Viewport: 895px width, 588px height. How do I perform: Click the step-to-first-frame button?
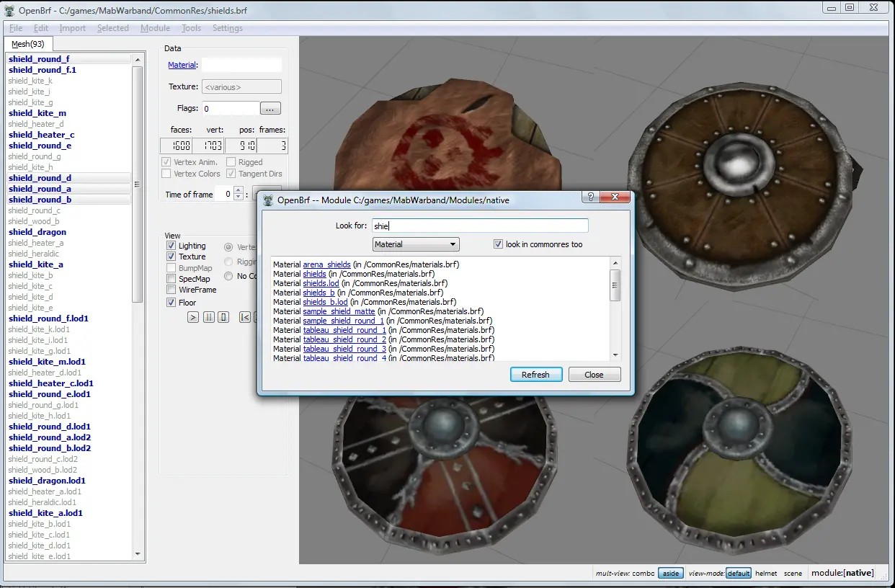tap(245, 317)
